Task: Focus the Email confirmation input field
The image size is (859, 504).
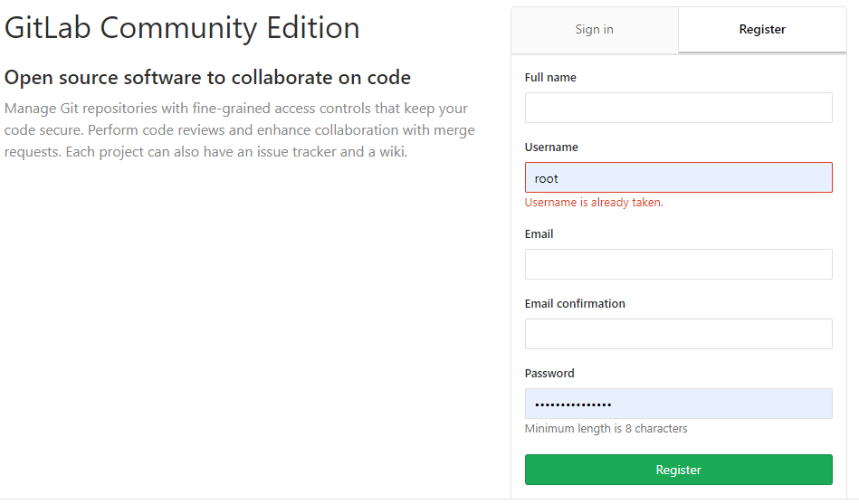Action: [x=678, y=334]
